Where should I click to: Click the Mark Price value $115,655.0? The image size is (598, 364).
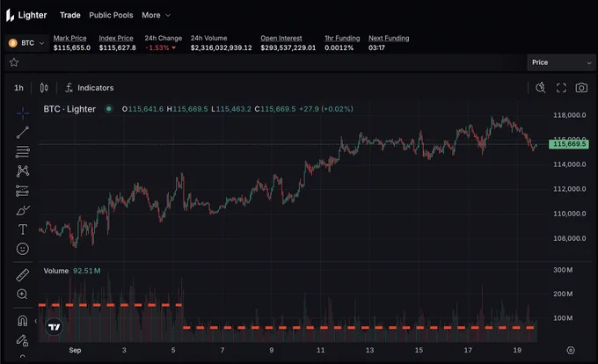72,48
